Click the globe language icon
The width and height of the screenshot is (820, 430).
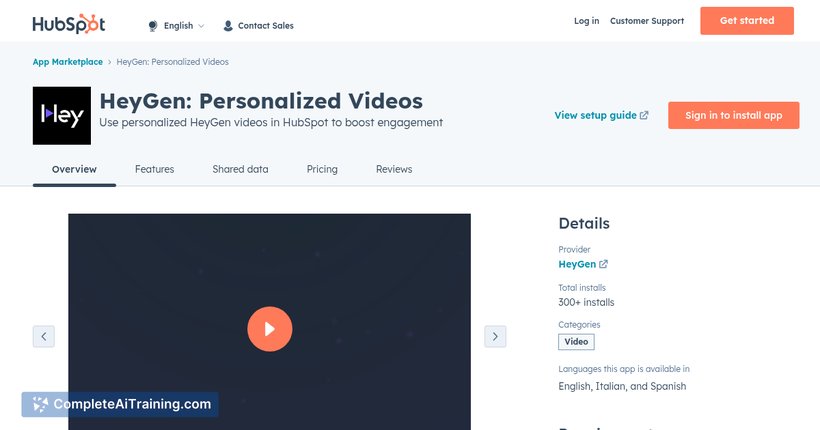tap(153, 26)
